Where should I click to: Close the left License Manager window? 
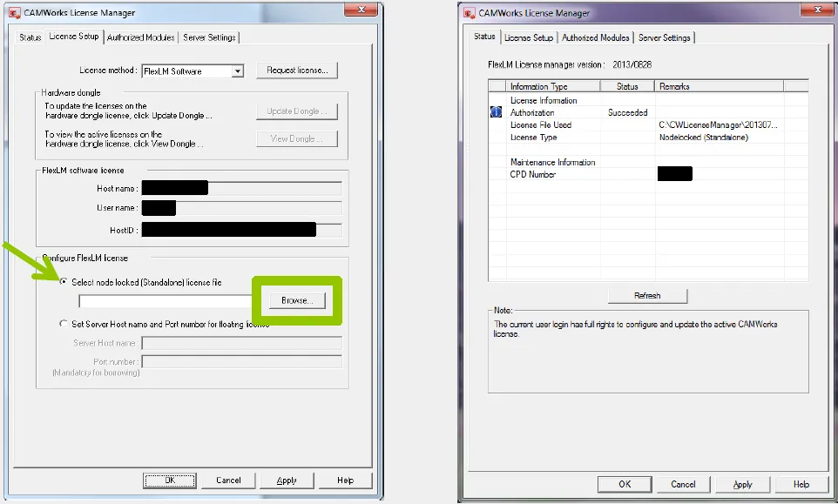(x=362, y=9)
